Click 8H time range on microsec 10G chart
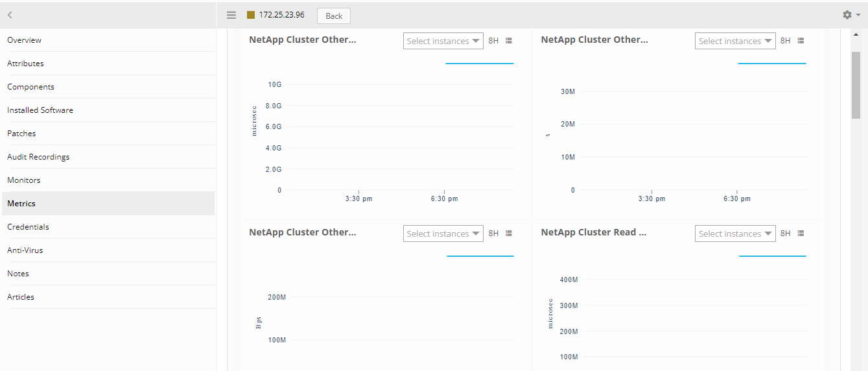Viewport: 868px width, 371px height. point(493,41)
